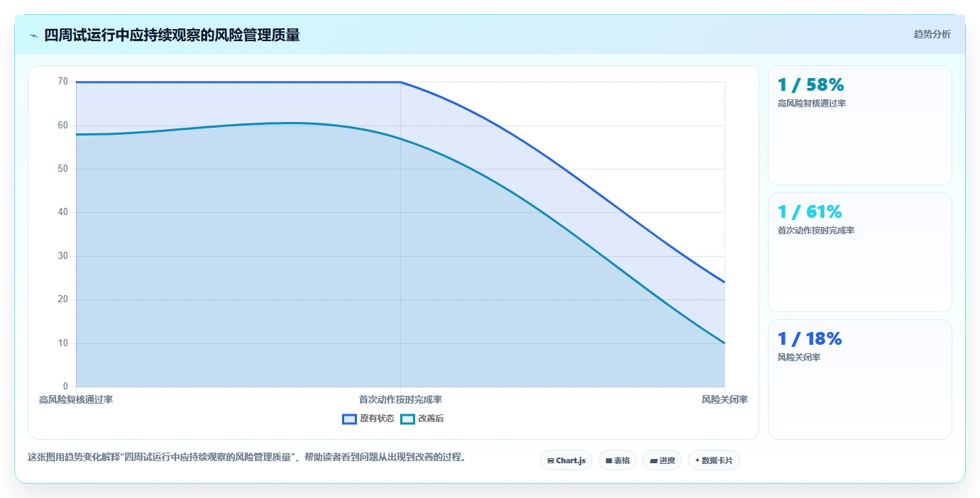Select the 1 / 18% value card

(x=859, y=379)
